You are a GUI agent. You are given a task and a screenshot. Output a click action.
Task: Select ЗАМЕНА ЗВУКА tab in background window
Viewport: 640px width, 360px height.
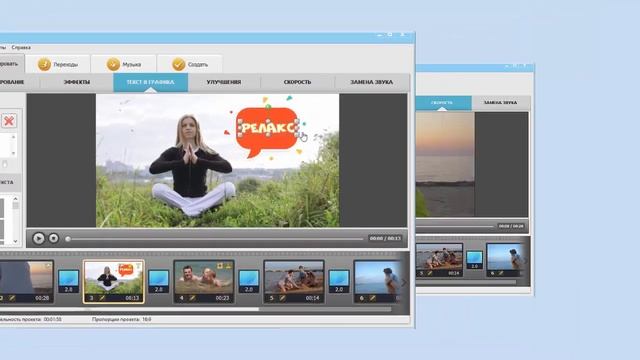(501, 102)
